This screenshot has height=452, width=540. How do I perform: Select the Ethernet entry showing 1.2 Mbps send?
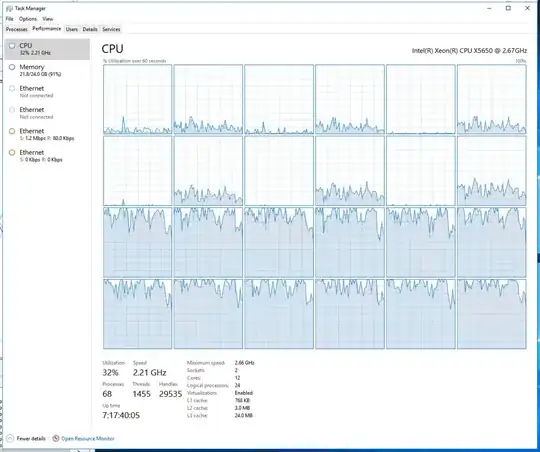pos(47,134)
